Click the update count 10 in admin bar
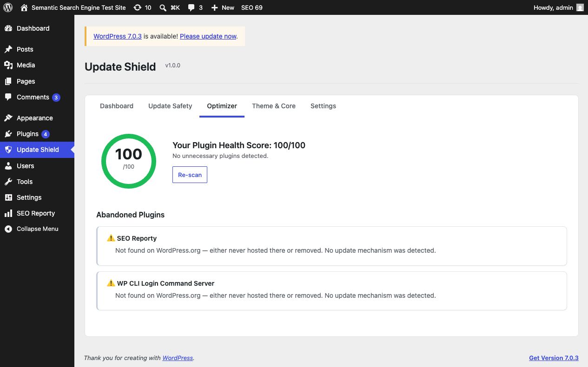 point(148,7)
